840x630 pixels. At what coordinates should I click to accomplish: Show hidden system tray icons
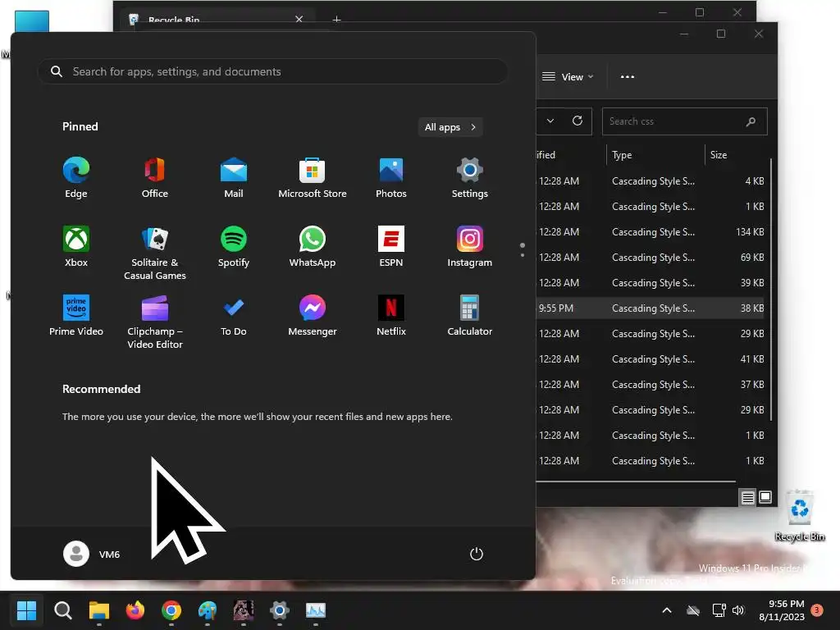pyautogui.click(x=666, y=610)
